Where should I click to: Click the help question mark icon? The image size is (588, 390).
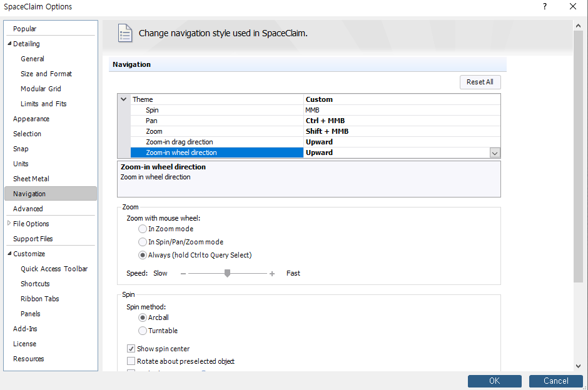544,6
